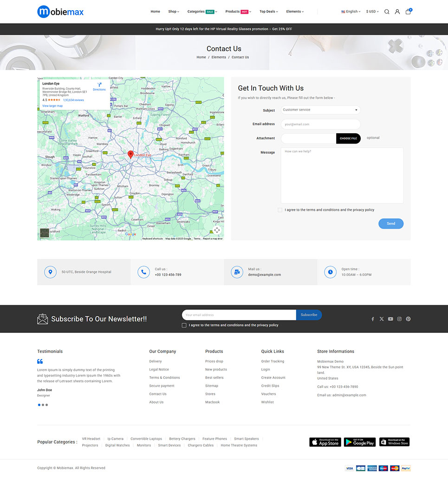Click the Subscribe newsletter button
This screenshot has height=477, width=448.
click(309, 315)
